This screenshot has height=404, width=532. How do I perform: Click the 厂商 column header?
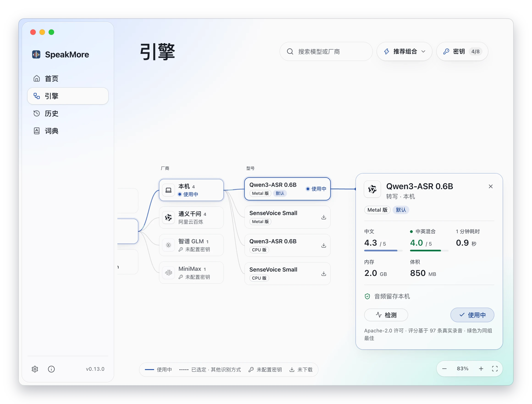pos(165,168)
